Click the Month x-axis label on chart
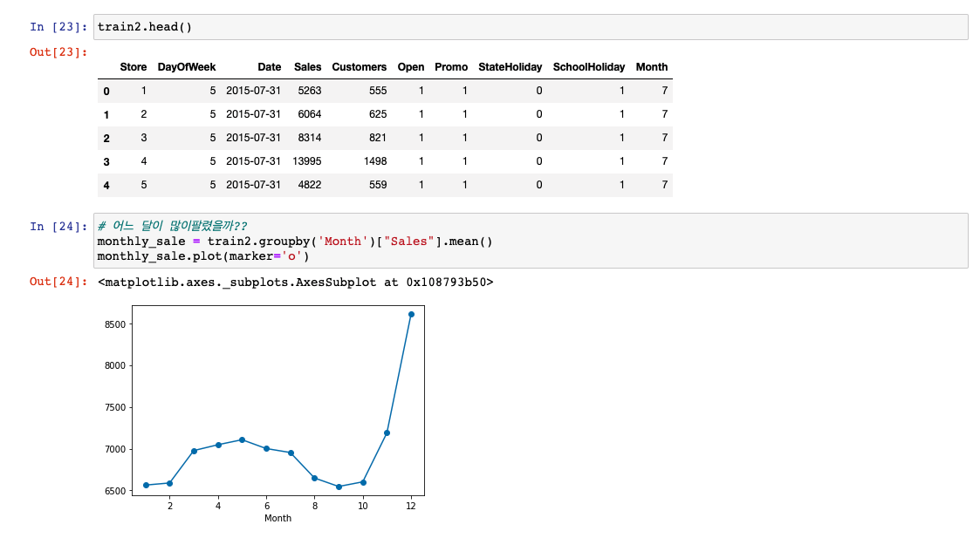The image size is (980, 538). (278, 518)
